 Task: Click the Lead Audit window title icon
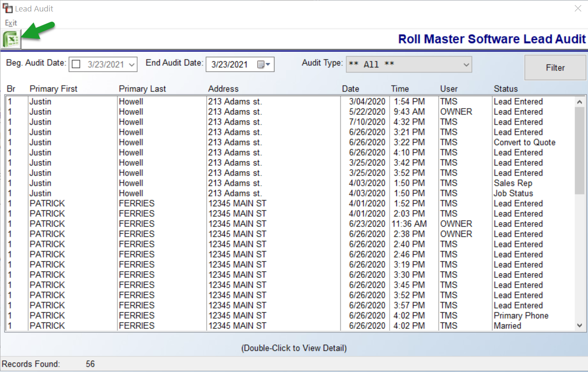[x=8, y=8]
